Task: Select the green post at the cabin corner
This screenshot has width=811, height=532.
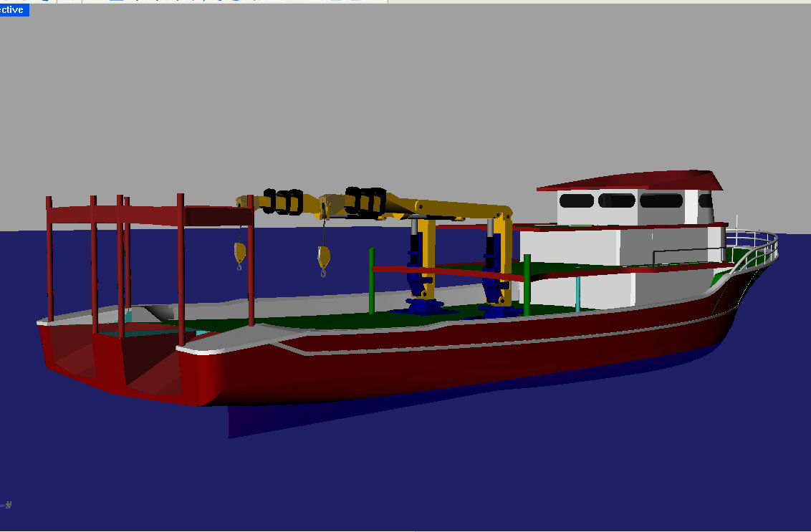Action: tap(527, 285)
